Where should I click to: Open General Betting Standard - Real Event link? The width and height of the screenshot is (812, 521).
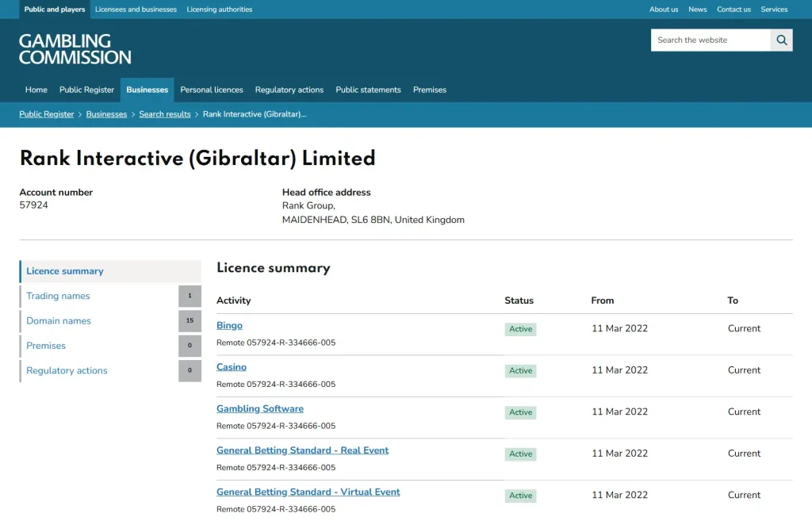click(302, 450)
